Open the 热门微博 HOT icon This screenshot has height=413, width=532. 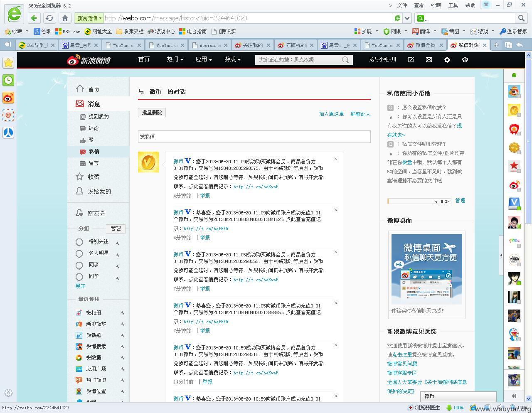coord(79,380)
